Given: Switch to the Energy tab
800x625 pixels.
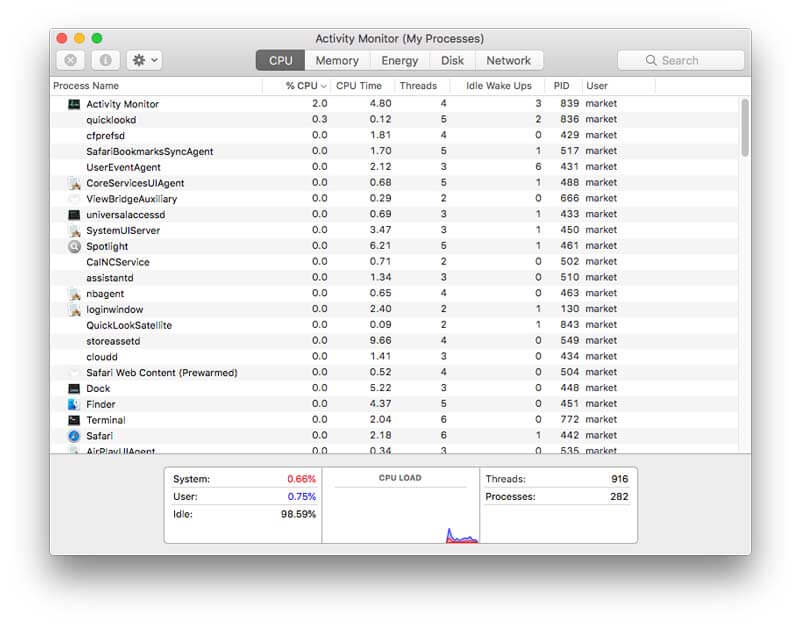Looking at the screenshot, I should 400,61.
